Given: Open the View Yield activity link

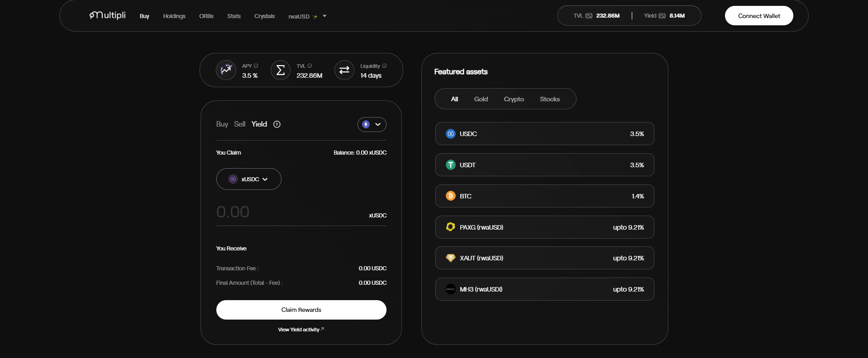Looking at the screenshot, I should (x=301, y=330).
